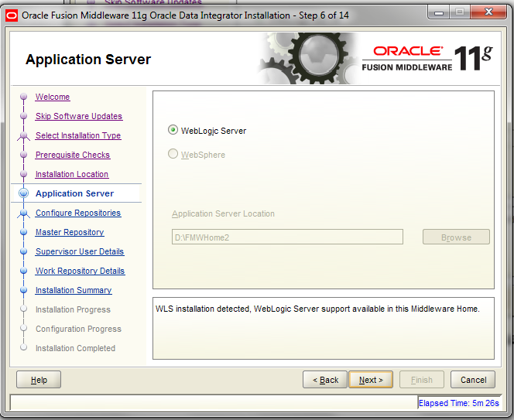Click the Work Repository Details bullet icon
The width and height of the screenshot is (514, 420).
(x=23, y=271)
